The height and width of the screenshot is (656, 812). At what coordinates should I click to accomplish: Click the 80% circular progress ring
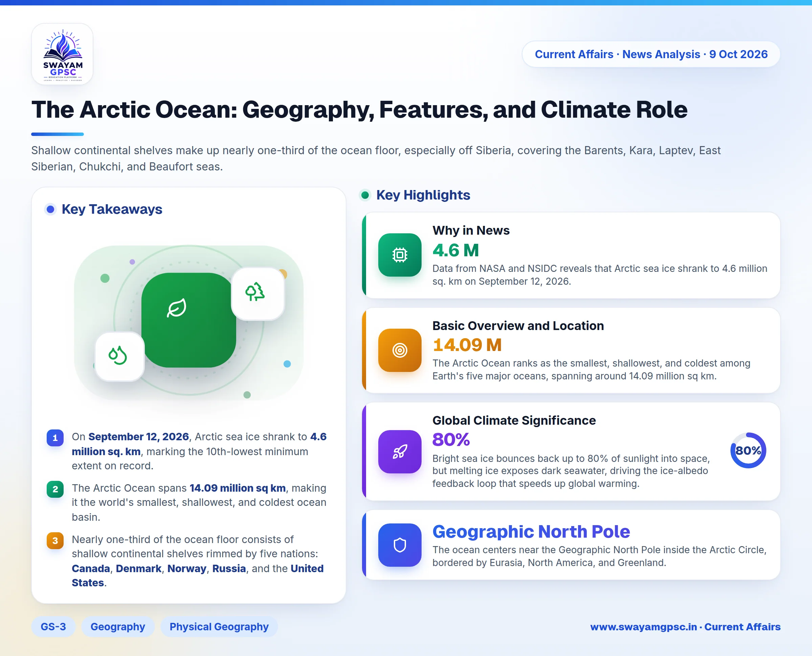(748, 450)
